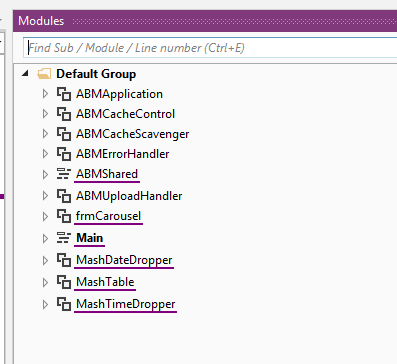Click the MashDateDropper class module icon

[64, 260]
